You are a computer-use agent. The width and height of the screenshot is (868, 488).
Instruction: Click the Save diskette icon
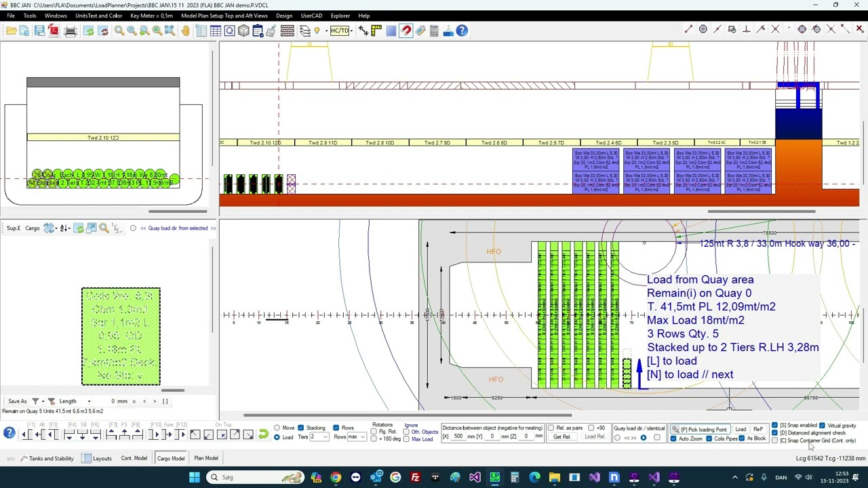[39, 30]
